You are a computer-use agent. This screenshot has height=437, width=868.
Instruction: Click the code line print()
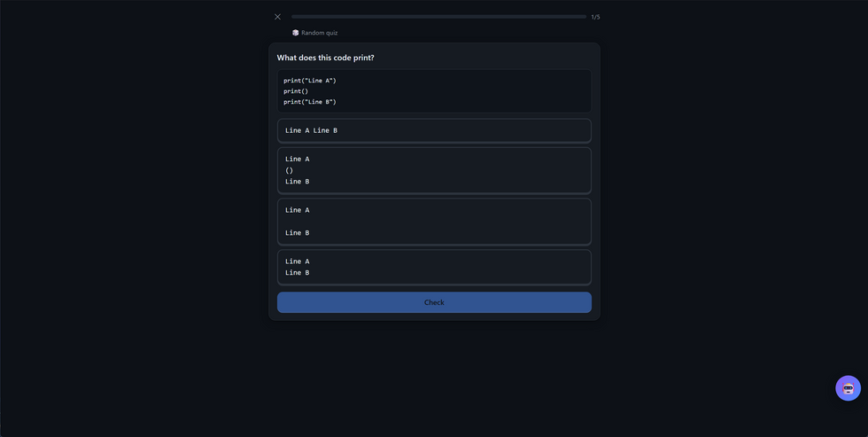click(296, 90)
